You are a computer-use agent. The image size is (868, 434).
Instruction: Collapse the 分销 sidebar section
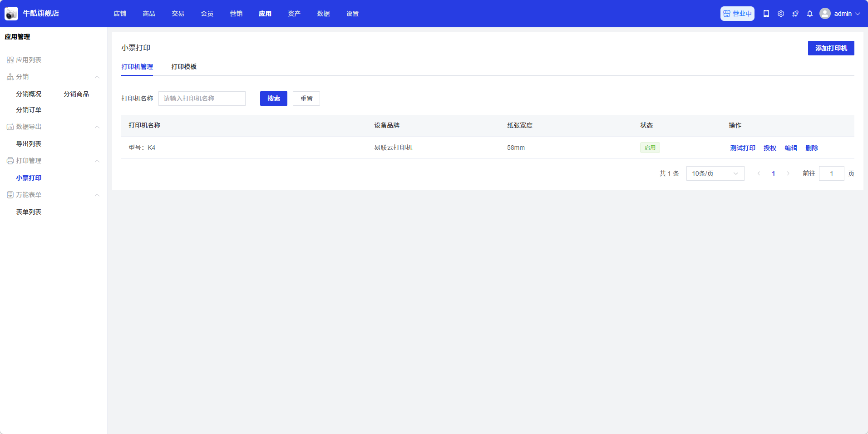[x=97, y=77]
